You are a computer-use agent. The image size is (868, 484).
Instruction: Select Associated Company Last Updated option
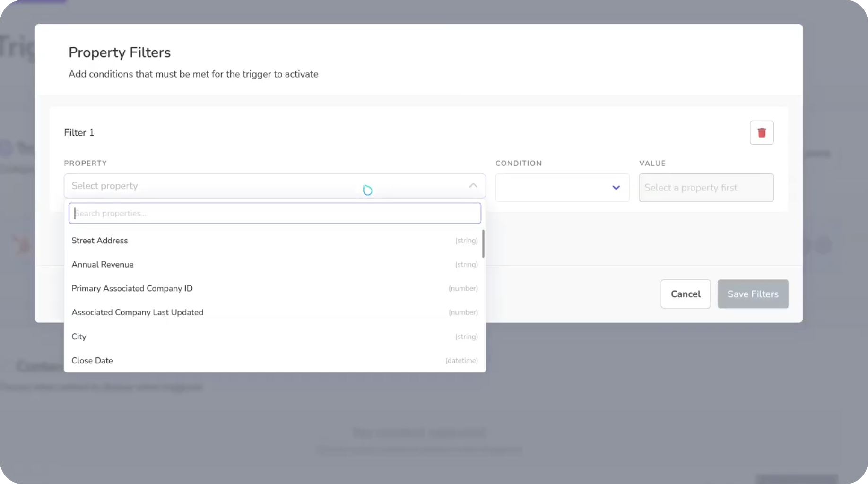click(275, 312)
